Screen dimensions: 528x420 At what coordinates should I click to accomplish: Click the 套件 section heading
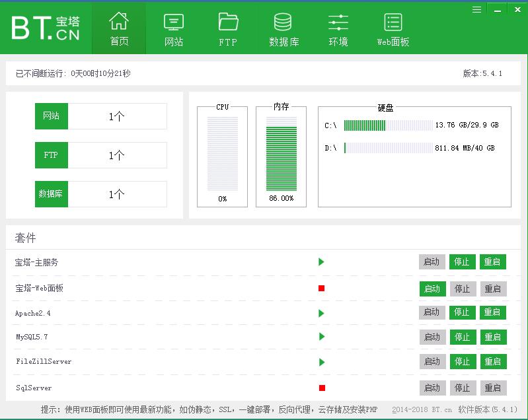[26, 238]
